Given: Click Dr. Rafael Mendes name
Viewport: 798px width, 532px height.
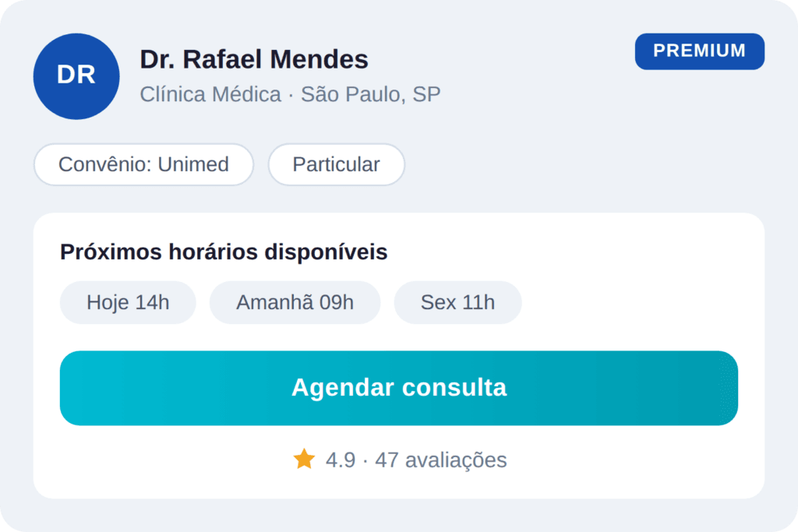Looking at the screenshot, I should pyautogui.click(x=253, y=59).
